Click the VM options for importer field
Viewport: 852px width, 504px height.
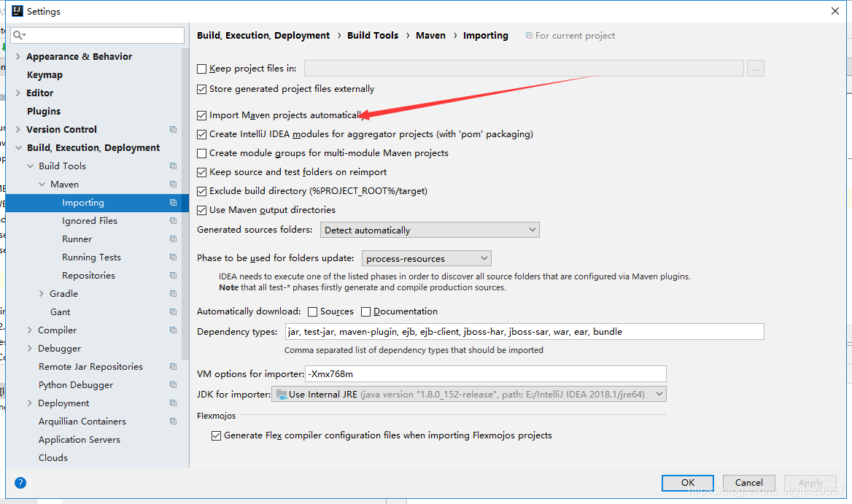(x=485, y=373)
